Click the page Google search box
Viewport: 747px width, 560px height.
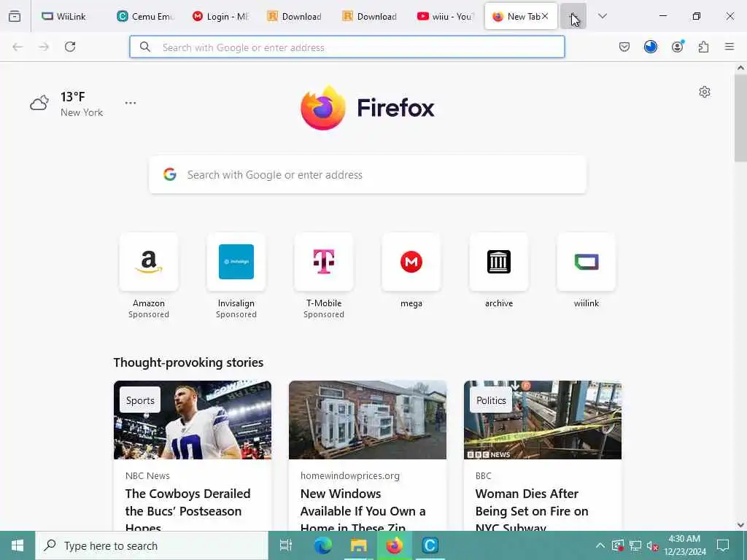coord(368,175)
